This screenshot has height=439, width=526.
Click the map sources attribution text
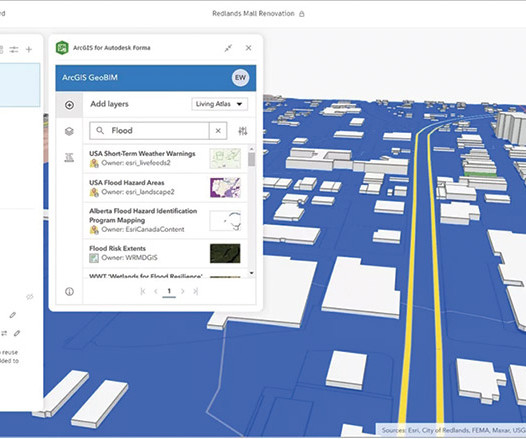453,430
